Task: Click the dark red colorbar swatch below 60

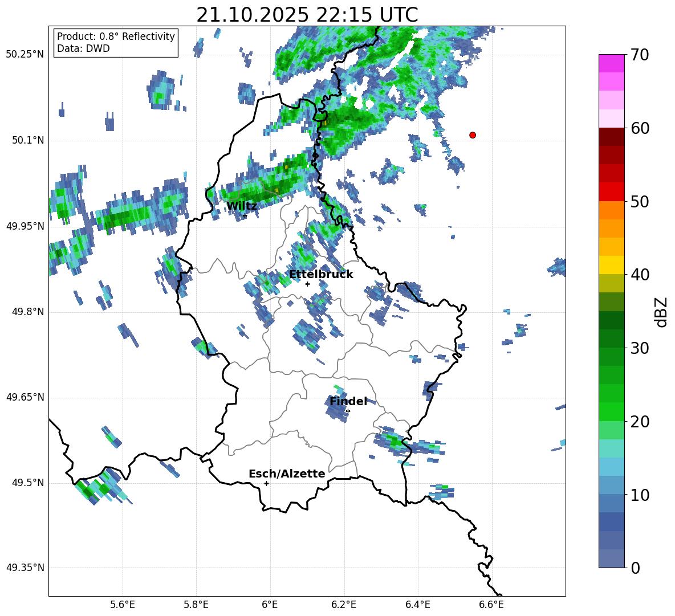Action: (x=611, y=137)
